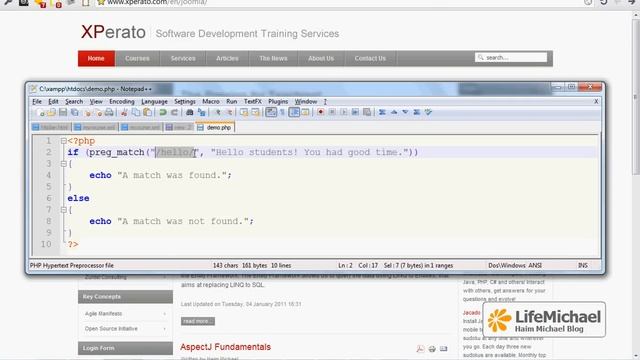Open the Edit menu
Viewport: 640px width, 360px height.
(x=53, y=102)
